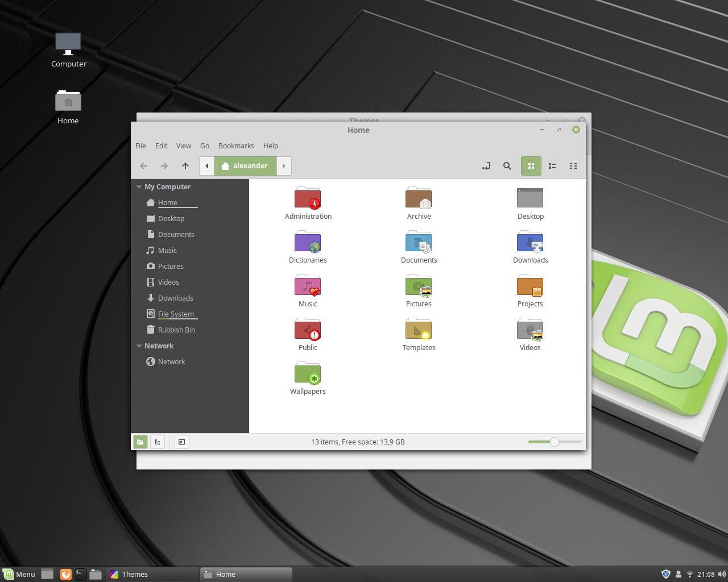The width and height of the screenshot is (728, 582).
Task: Switch to icon view mode
Action: pyautogui.click(x=531, y=166)
